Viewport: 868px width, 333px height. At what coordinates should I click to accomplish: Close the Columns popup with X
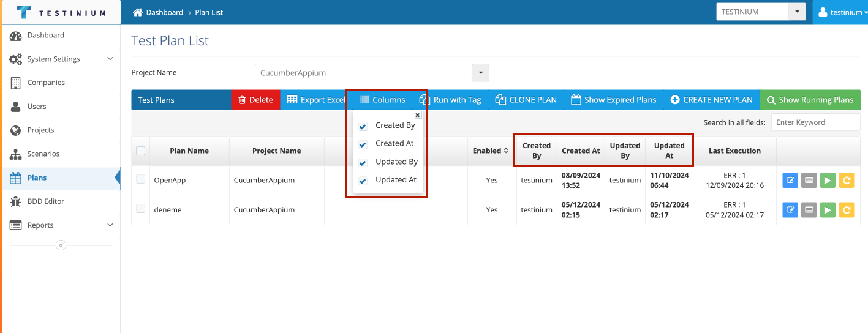click(418, 115)
